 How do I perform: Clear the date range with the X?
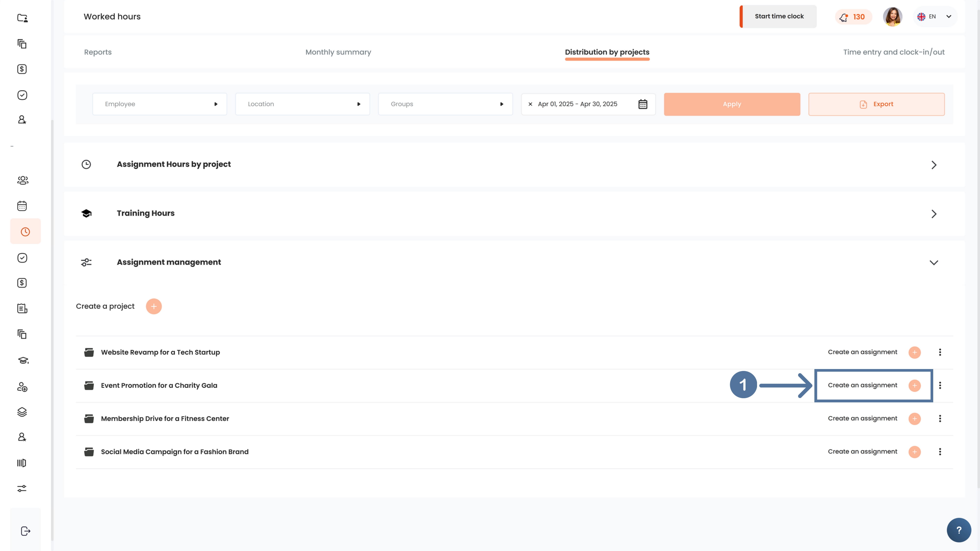[530, 104]
